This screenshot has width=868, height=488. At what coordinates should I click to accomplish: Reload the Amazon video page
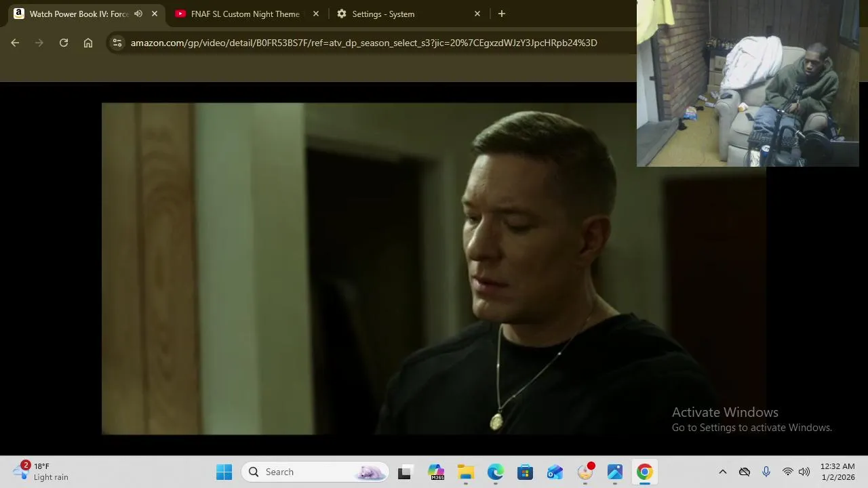(64, 43)
